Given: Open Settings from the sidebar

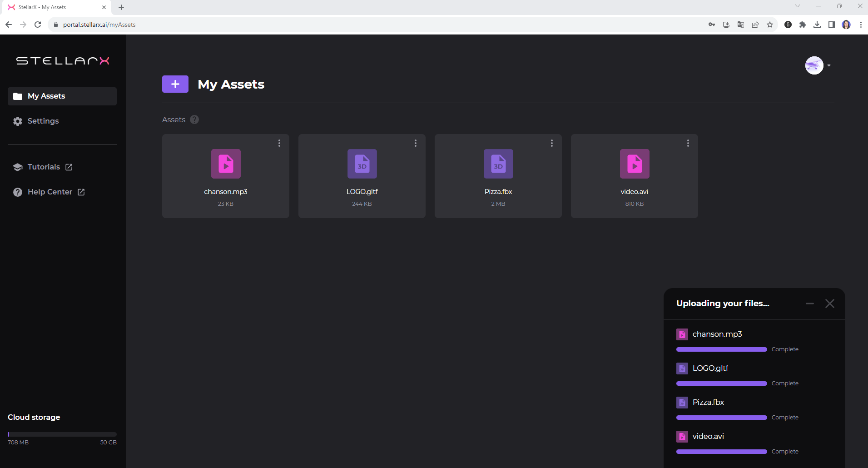Looking at the screenshot, I should tap(43, 121).
